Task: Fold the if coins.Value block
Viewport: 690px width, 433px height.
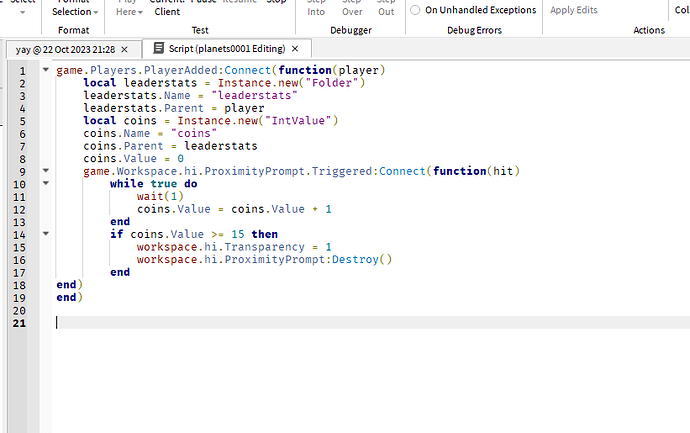Action: pos(46,234)
